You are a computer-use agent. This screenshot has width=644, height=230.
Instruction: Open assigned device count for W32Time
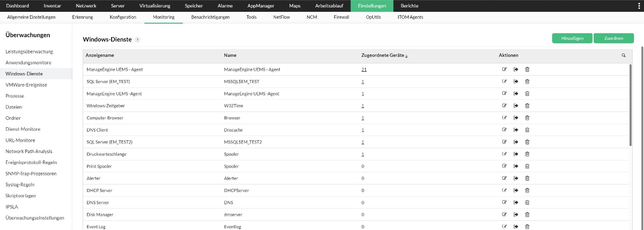pos(363,106)
